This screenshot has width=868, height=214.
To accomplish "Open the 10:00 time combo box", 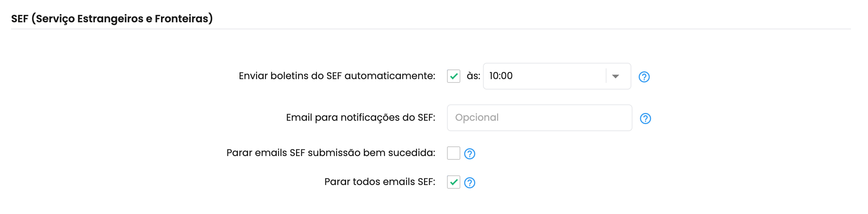I will coord(557,76).
